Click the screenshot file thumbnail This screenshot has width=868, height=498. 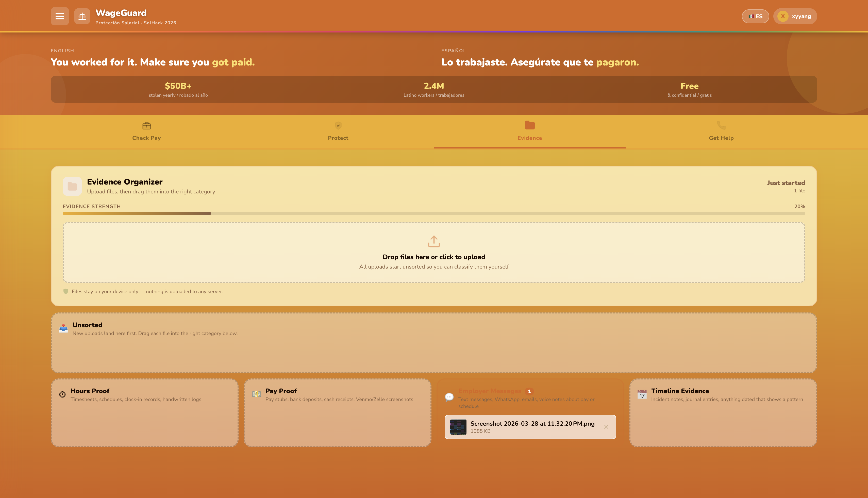[458, 427]
